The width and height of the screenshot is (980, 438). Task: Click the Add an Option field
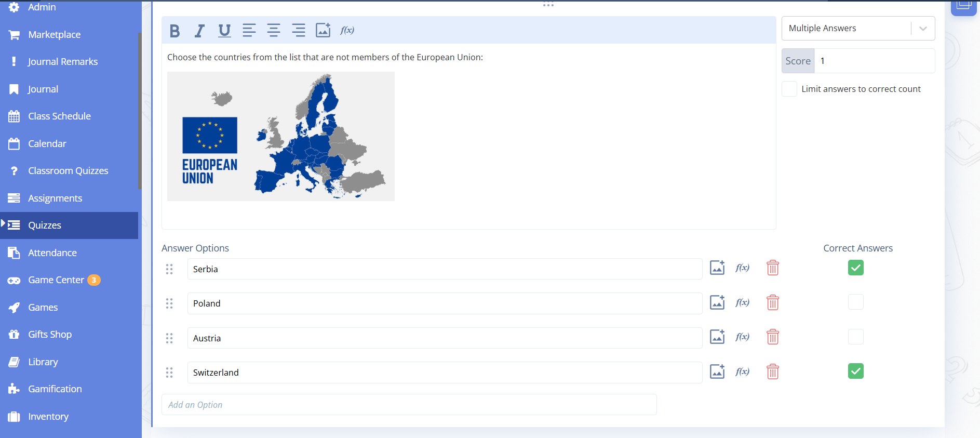[409, 405]
